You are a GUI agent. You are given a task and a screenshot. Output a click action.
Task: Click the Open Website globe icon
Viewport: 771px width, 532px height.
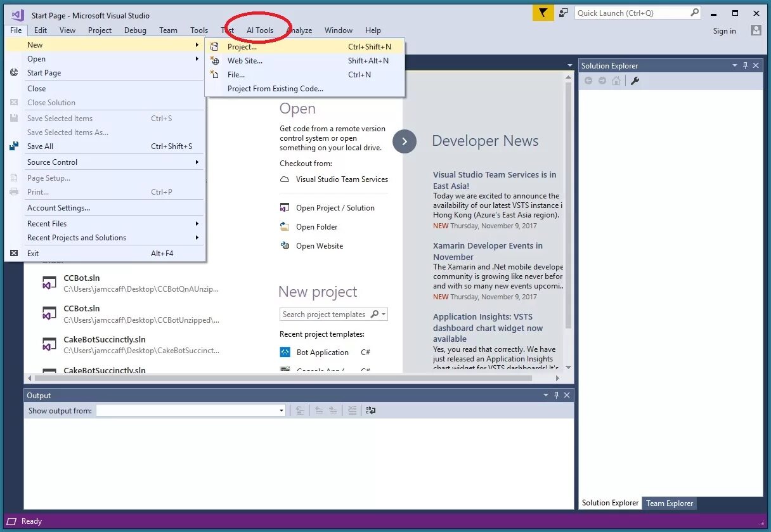tap(285, 245)
